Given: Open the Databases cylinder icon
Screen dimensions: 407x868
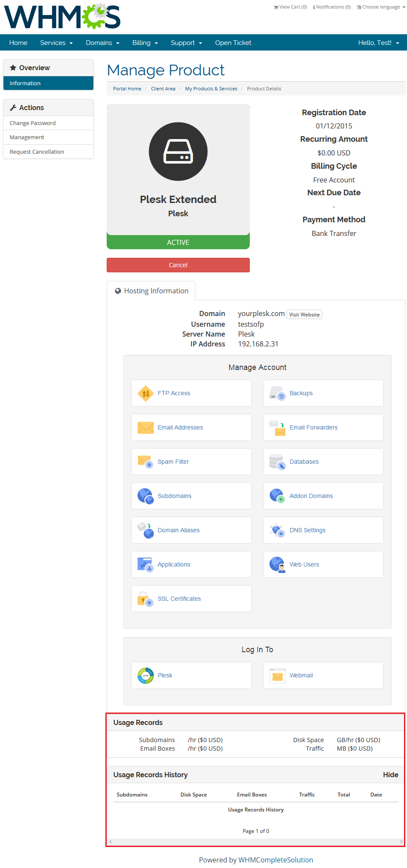Looking at the screenshot, I should [x=277, y=462].
